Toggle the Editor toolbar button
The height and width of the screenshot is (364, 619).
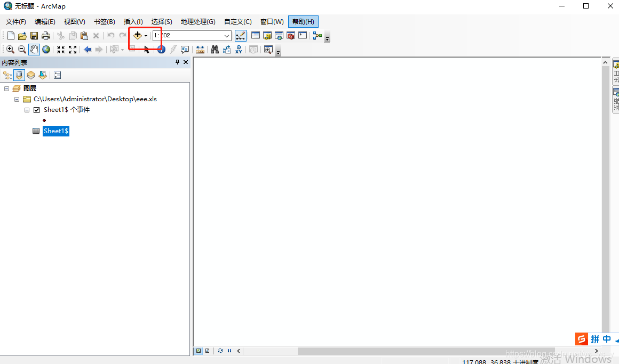point(241,36)
